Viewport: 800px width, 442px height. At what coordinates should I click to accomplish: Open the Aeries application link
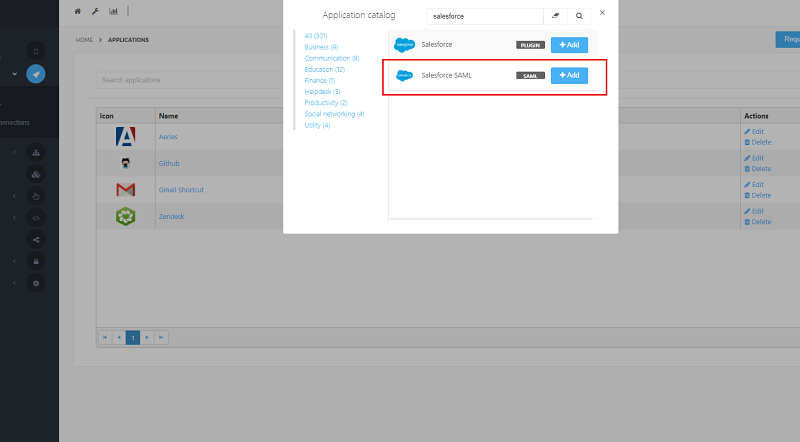168,137
